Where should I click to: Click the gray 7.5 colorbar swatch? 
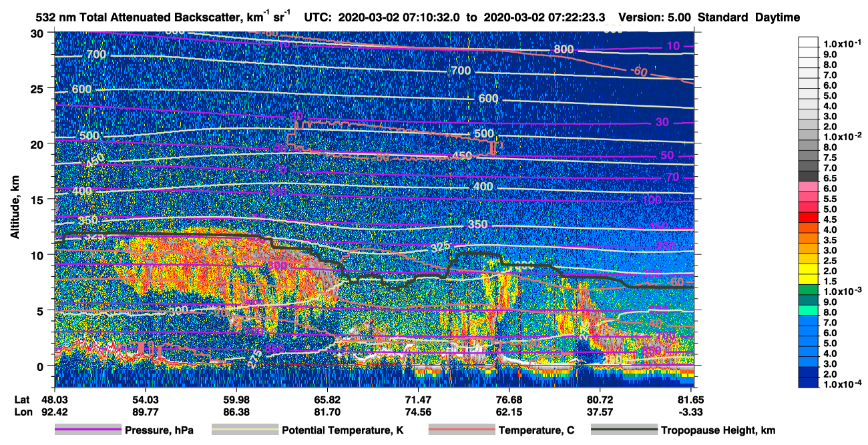[809, 156]
